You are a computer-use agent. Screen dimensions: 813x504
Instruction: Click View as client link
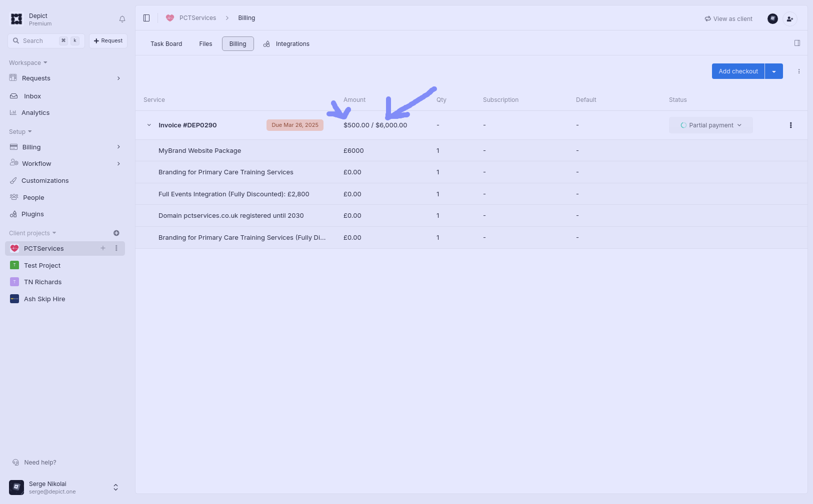pyautogui.click(x=728, y=19)
